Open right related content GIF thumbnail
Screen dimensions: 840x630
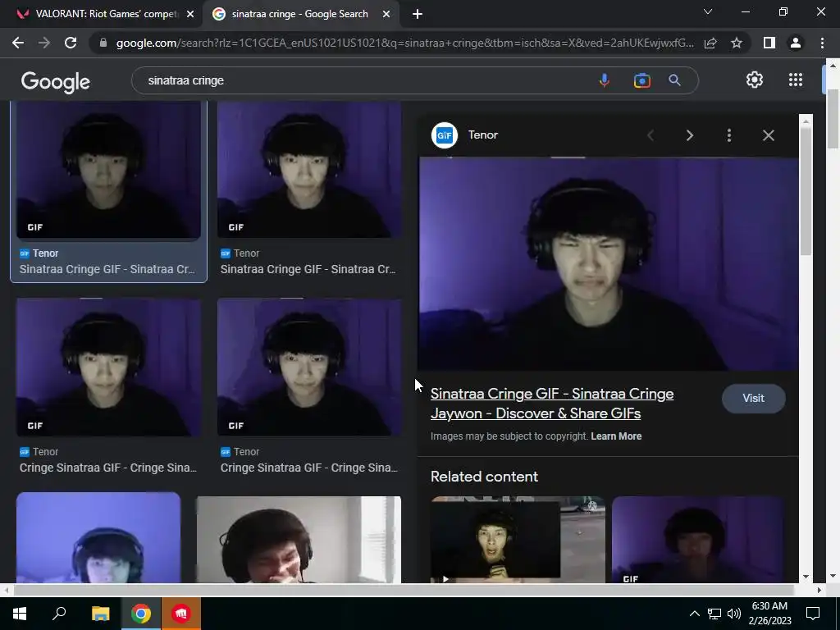698,540
